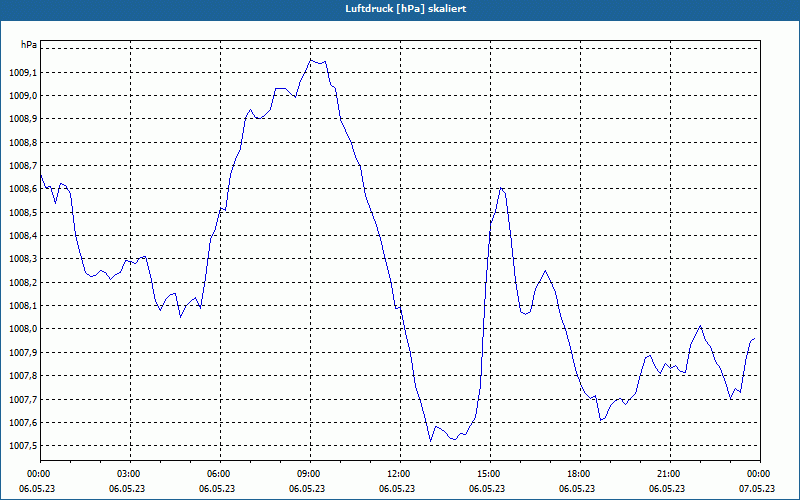The height and width of the screenshot is (500, 800).
Task: Click the 06.05.23 date under 12:00
Action: pos(397,489)
